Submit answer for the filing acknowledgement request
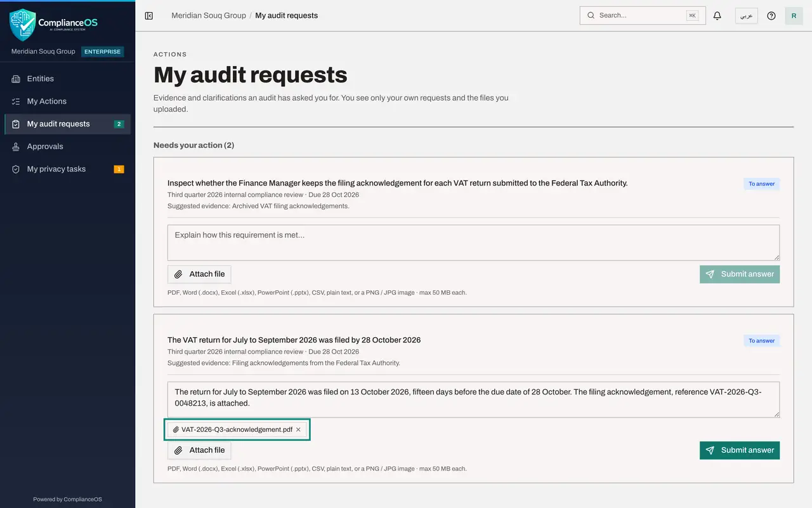 click(x=740, y=274)
